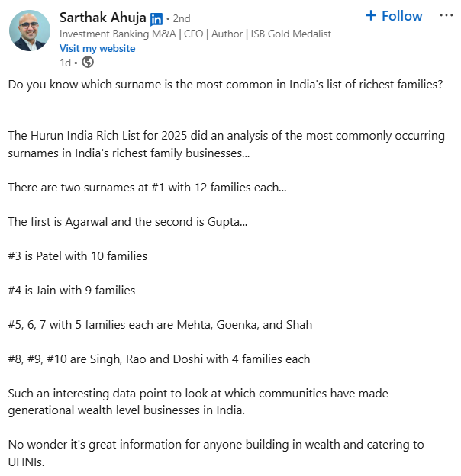Click the opening question about richest families' surname
The image size is (461, 476).
[225, 85]
